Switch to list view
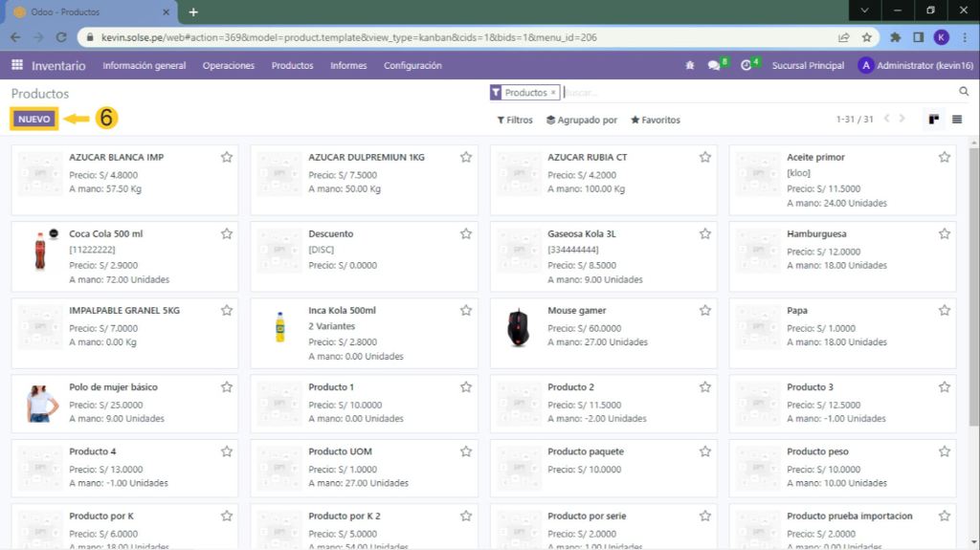This screenshot has width=980, height=550. 957,120
